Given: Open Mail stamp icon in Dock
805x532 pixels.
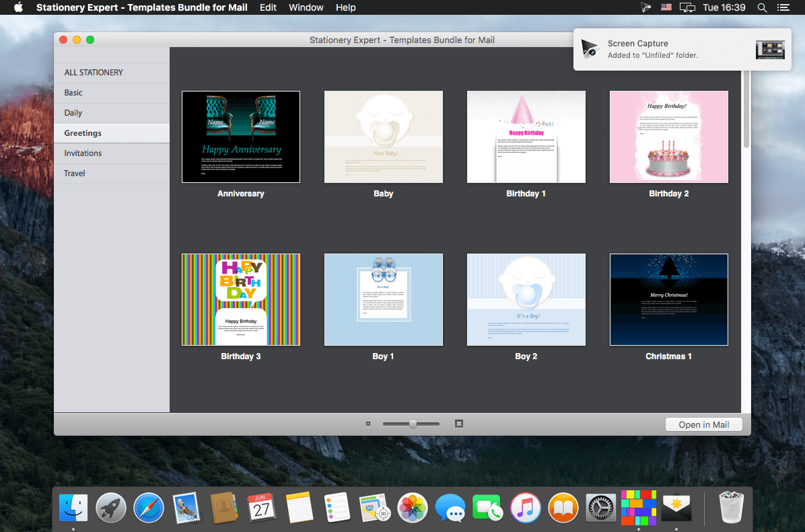Looking at the screenshot, I should coord(186,508).
